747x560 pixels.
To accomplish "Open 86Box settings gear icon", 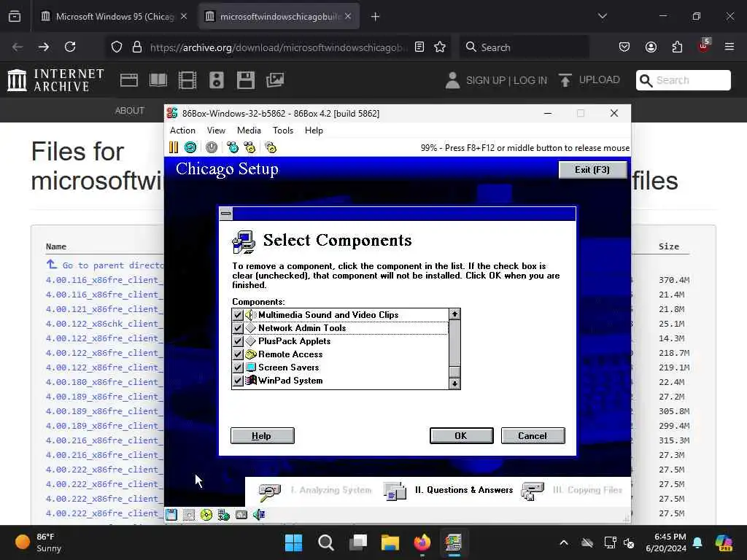I will point(271,147).
